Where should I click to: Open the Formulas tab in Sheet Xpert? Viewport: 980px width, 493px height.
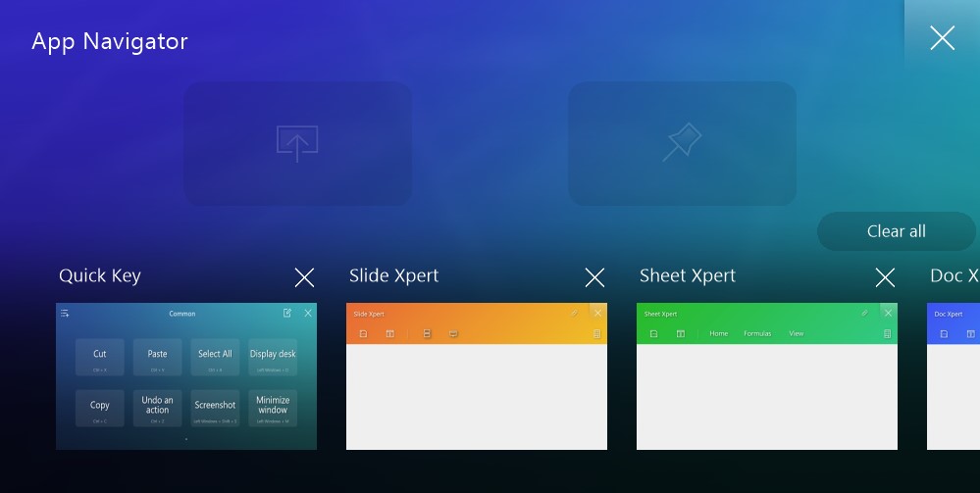pos(757,333)
